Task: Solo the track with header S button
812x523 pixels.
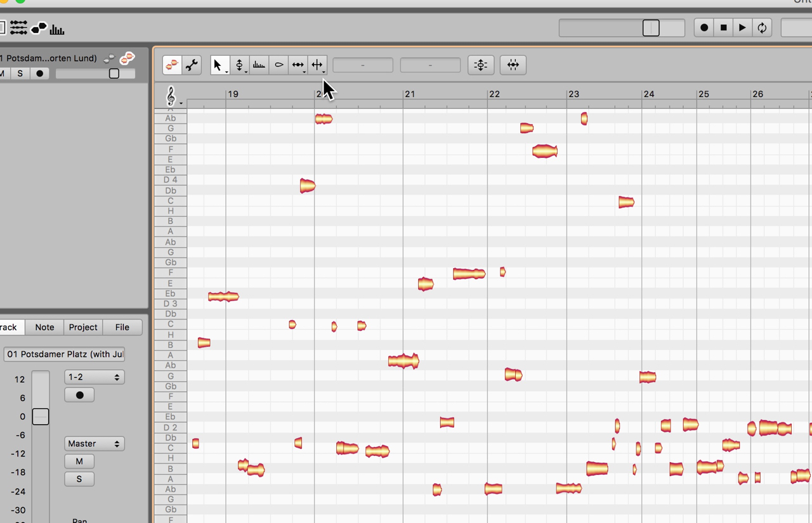Action: pyautogui.click(x=20, y=74)
